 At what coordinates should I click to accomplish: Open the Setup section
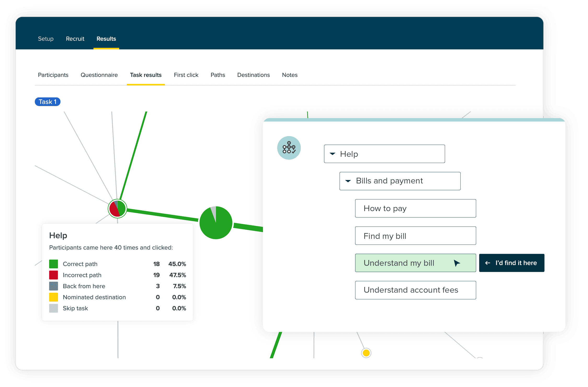pos(46,39)
